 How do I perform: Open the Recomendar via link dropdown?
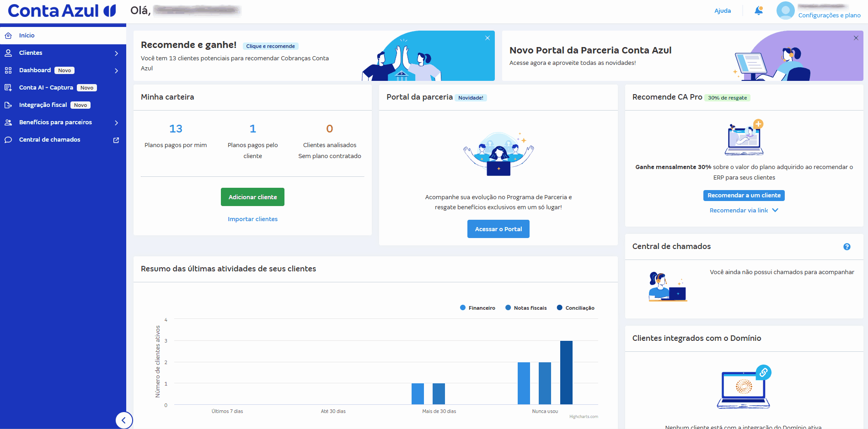tap(744, 210)
